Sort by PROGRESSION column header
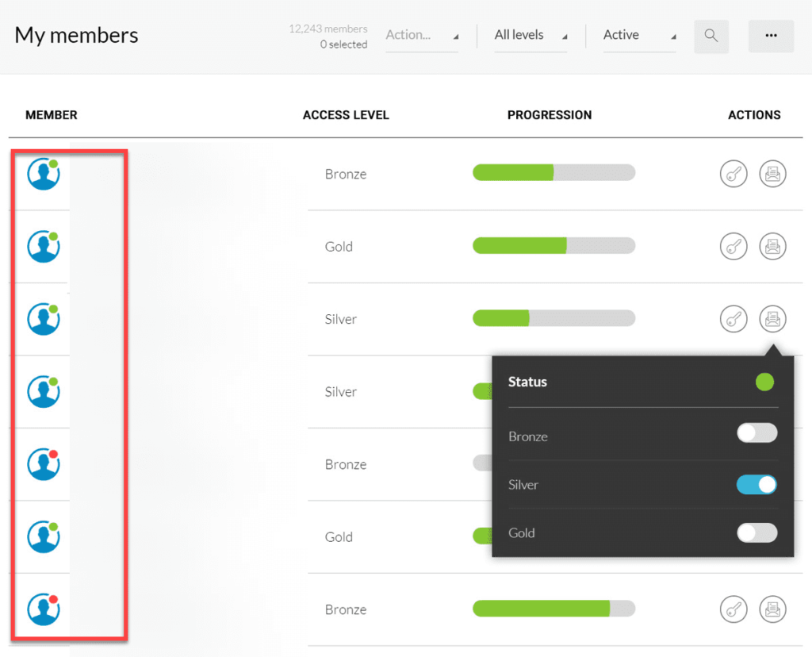This screenshot has width=812, height=657. click(x=550, y=115)
